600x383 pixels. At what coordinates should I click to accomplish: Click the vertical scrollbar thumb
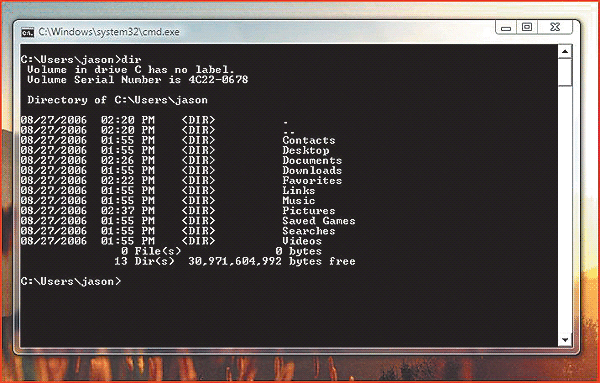(x=565, y=72)
